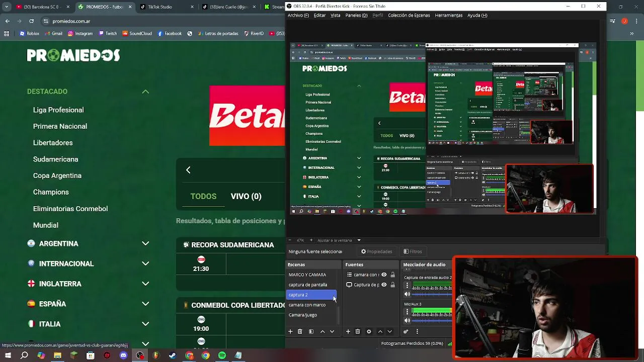This screenshot has height=362, width=644.
Task: Click Promiedos previous-day arrow
Action: (x=188, y=170)
